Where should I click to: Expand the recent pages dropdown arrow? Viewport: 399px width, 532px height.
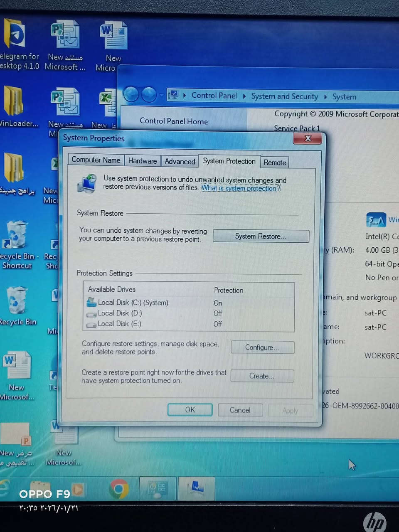161,96
